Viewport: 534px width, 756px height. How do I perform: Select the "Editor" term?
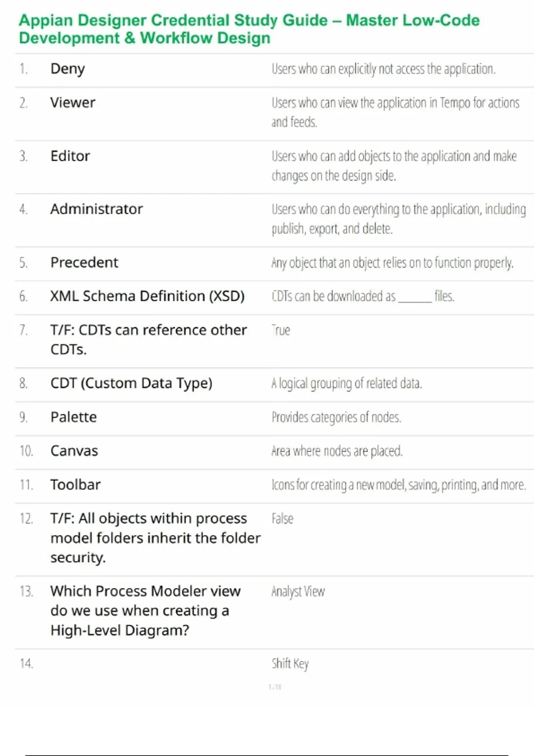click(x=70, y=156)
